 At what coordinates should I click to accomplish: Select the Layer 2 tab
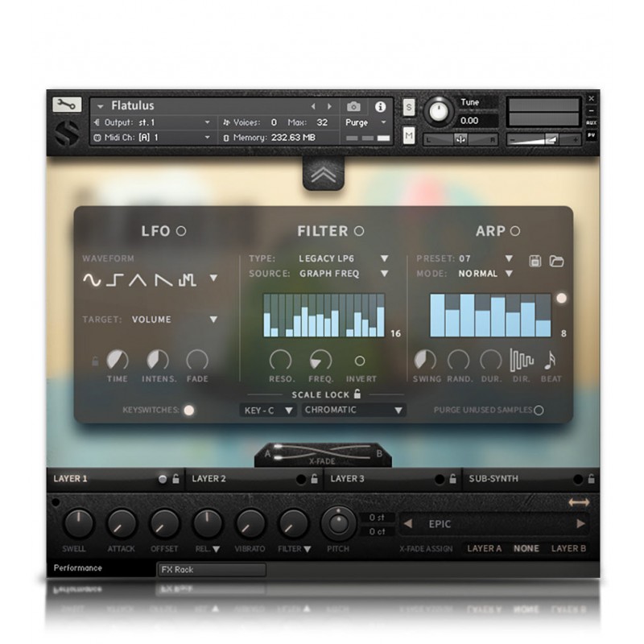209,478
